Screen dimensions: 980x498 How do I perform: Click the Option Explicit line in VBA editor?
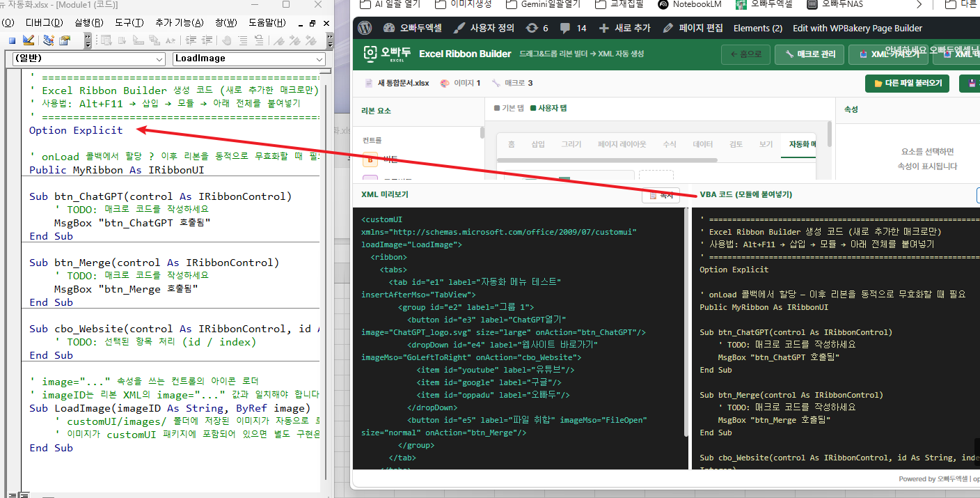[76, 130]
